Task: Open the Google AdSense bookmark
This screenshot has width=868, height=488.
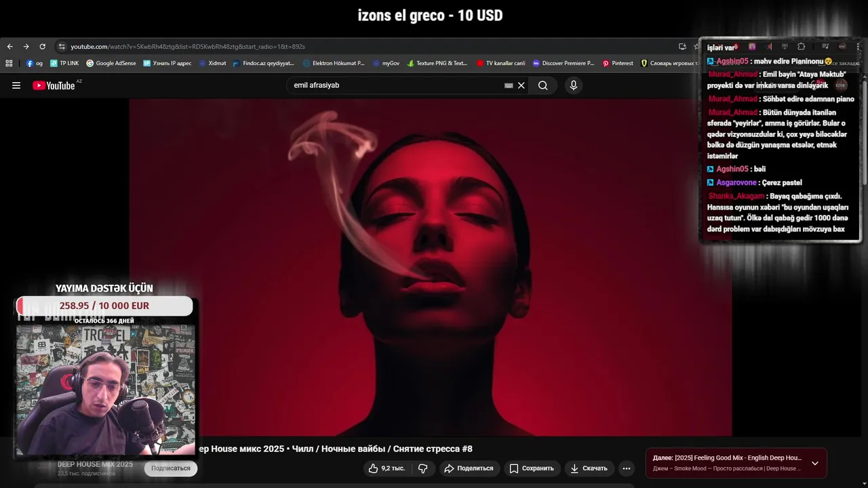Action: pos(111,63)
